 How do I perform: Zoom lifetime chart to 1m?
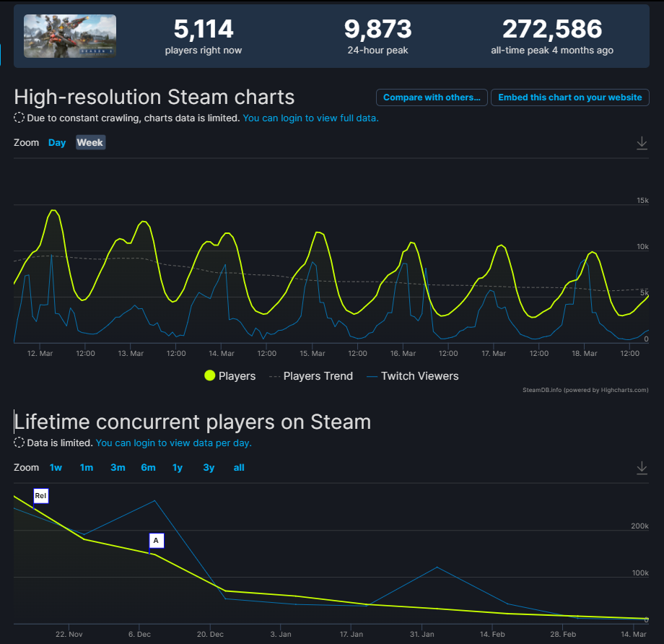(87, 467)
